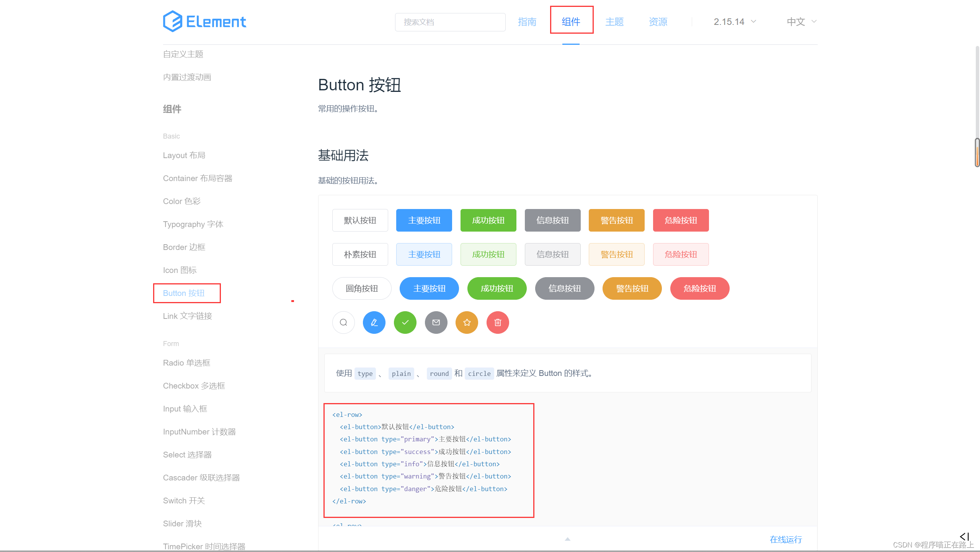Go to Container 布局容器 page
The width and height of the screenshot is (980, 552).
tap(198, 178)
